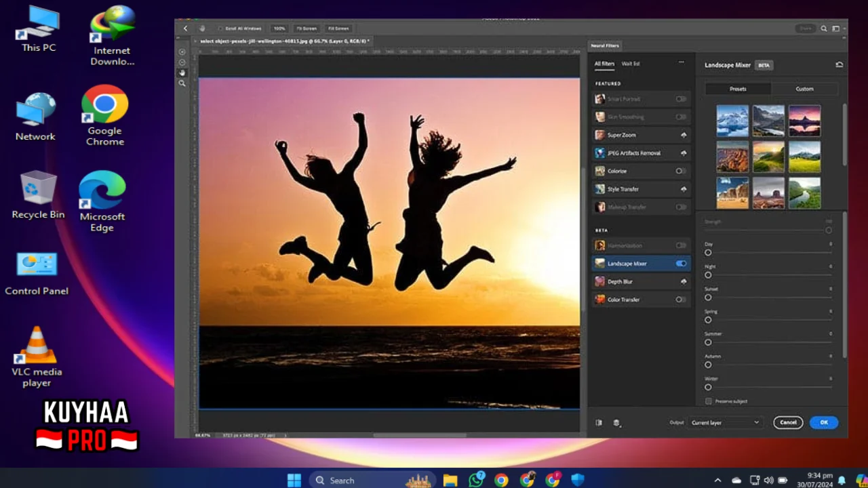Viewport: 868px width, 488px height.
Task: Turn on the Color Transfer toggle
Action: tap(681, 299)
